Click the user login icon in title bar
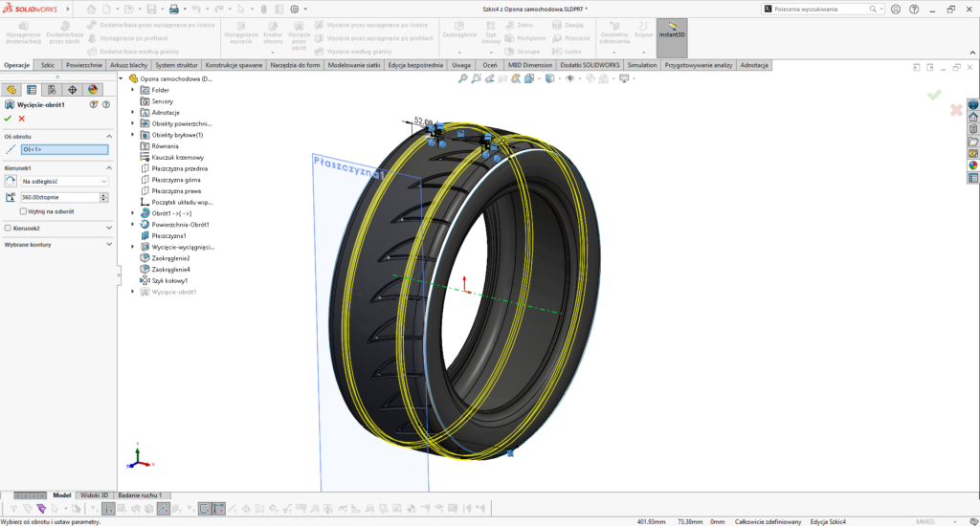The image size is (980, 526). tap(896, 10)
